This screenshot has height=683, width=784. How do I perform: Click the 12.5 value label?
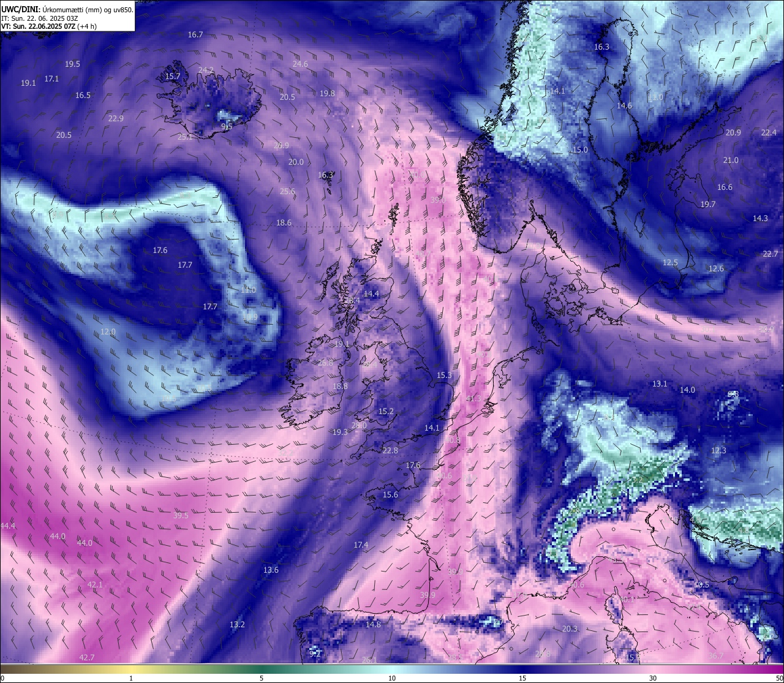670,262
